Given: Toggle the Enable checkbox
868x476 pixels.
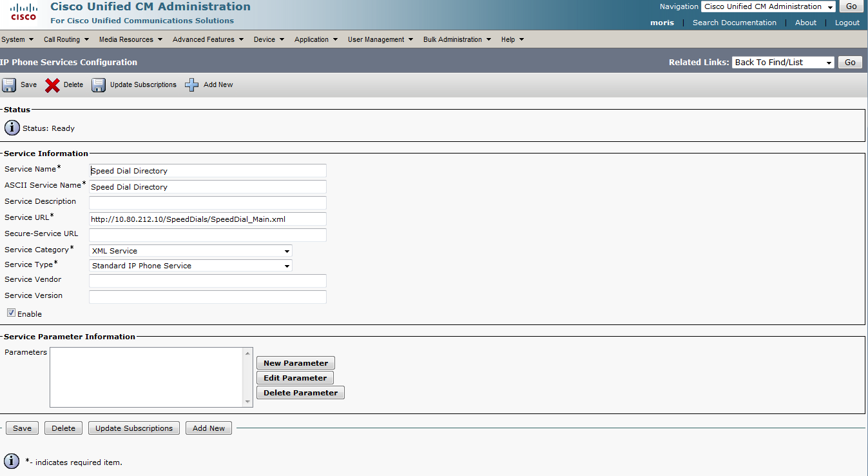Looking at the screenshot, I should coord(11,313).
